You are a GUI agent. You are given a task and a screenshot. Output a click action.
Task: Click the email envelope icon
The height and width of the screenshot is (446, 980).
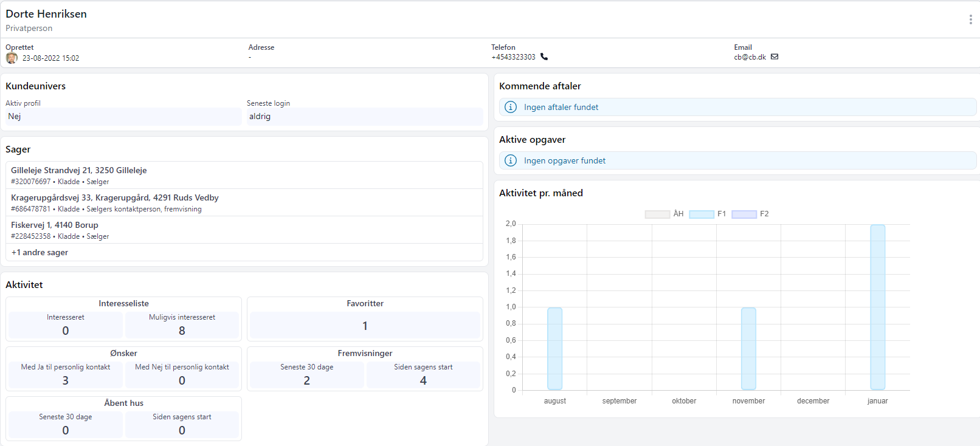[x=775, y=57]
